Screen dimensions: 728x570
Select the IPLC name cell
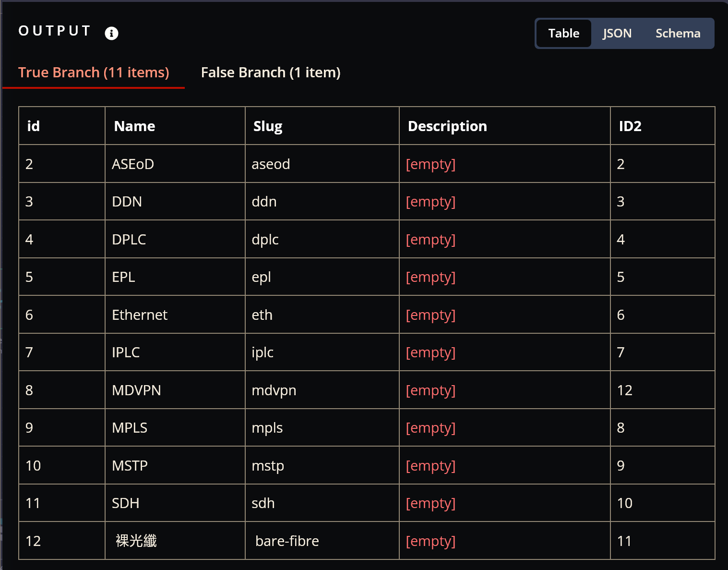coord(175,352)
